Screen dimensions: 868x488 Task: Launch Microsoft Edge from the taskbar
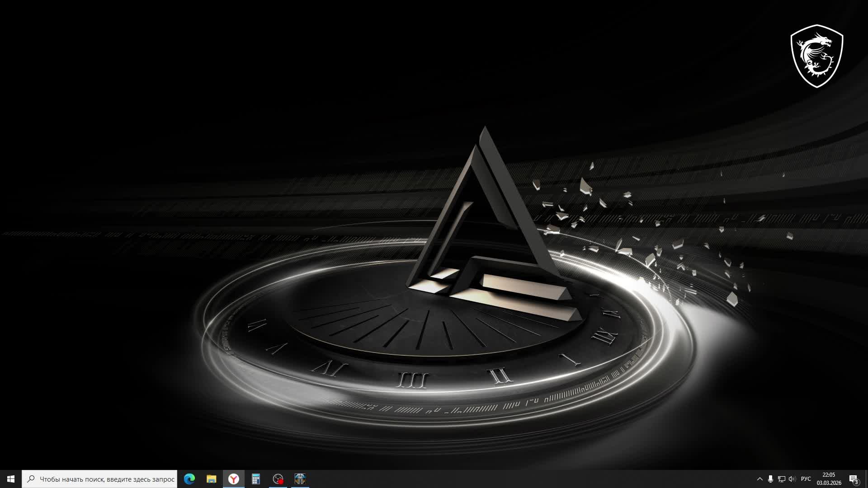click(x=189, y=479)
